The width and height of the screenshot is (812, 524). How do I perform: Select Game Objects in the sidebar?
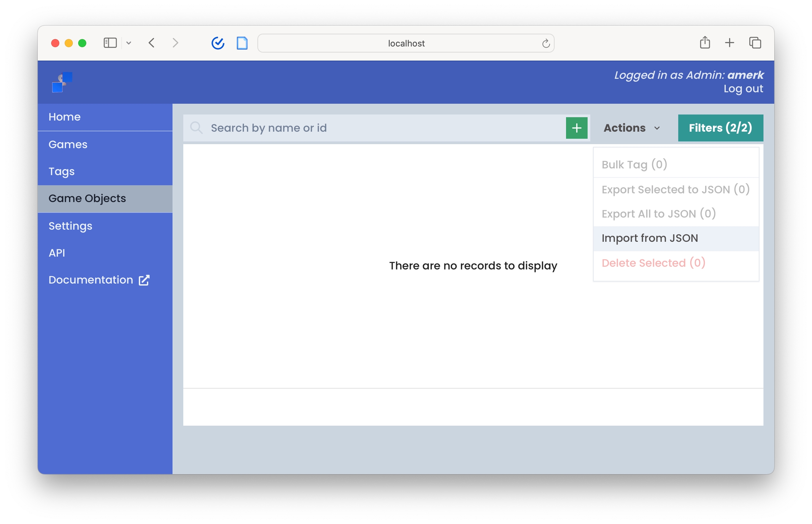105,199
